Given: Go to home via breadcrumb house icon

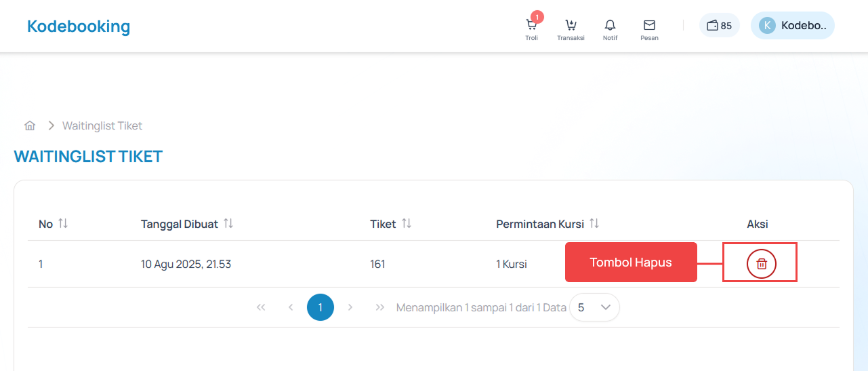Looking at the screenshot, I should [x=30, y=125].
